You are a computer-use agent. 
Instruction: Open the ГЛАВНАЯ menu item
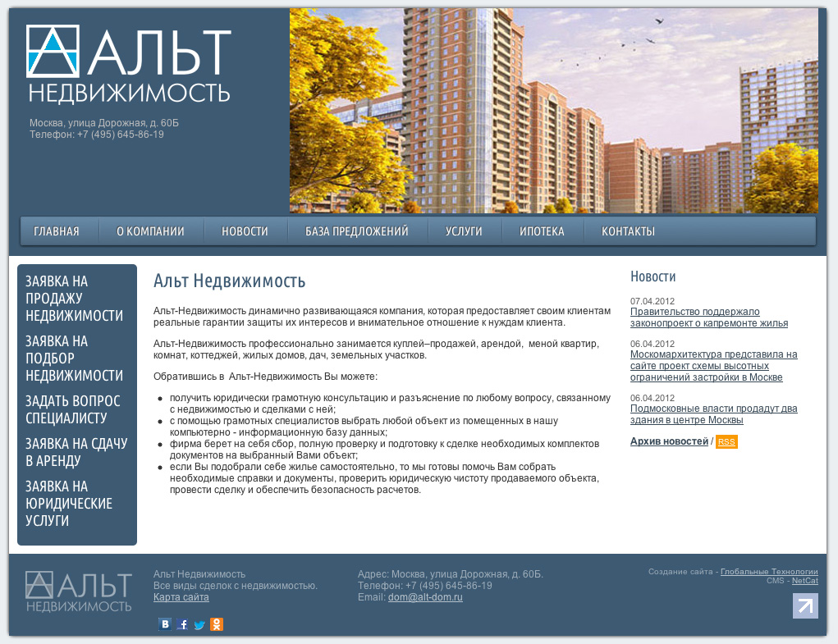[x=56, y=231]
